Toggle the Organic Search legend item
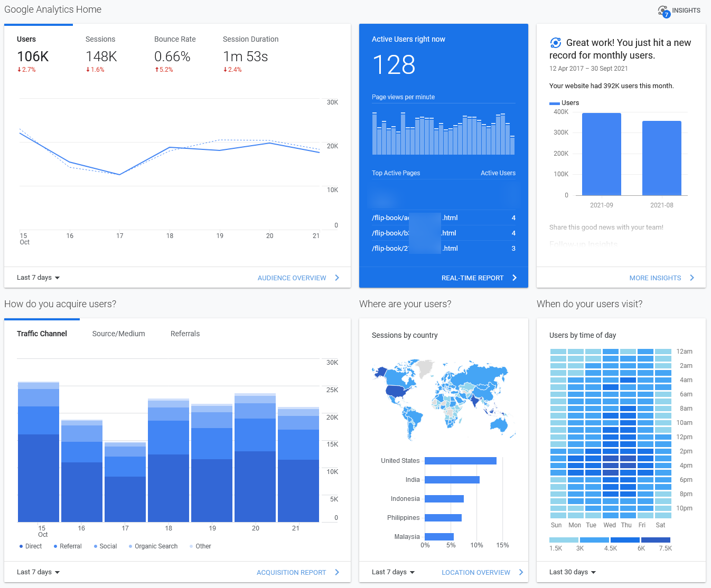The image size is (711, 588). pyautogui.click(x=153, y=546)
